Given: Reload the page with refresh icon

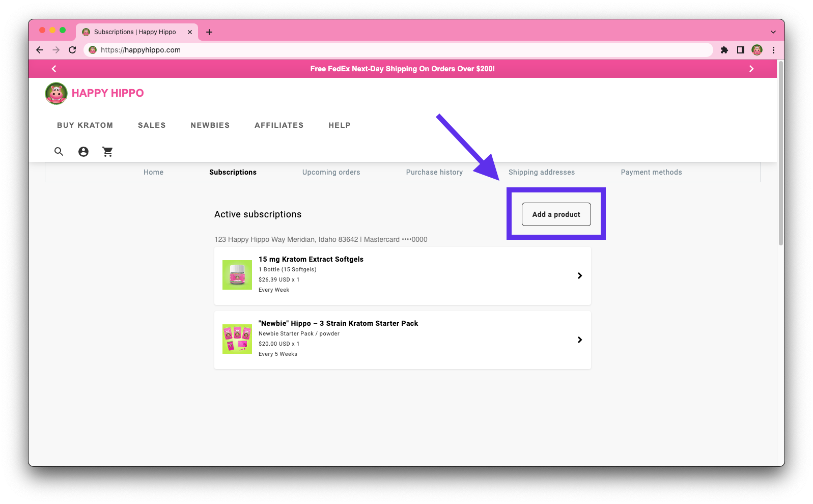Looking at the screenshot, I should point(72,50).
